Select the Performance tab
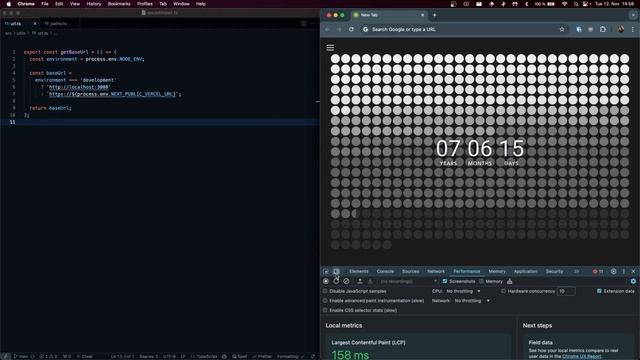640x360 pixels. coord(467,271)
